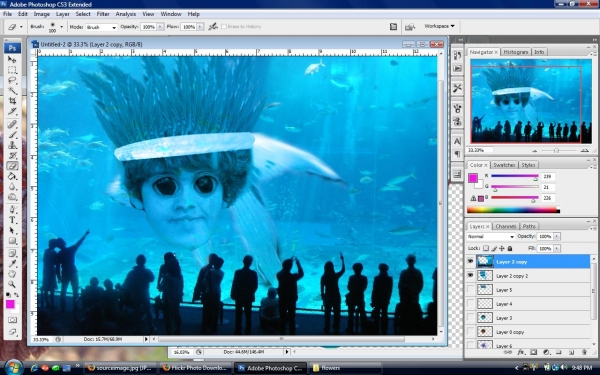Add a layer style with fx icon
Screen dimensions: 600x375
coord(520,352)
